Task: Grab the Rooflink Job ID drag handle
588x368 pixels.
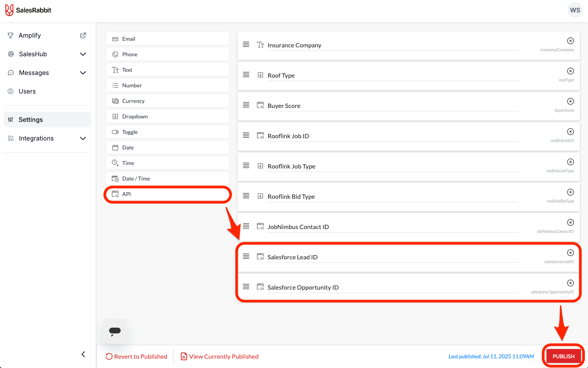Action: click(x=246, y=135)
